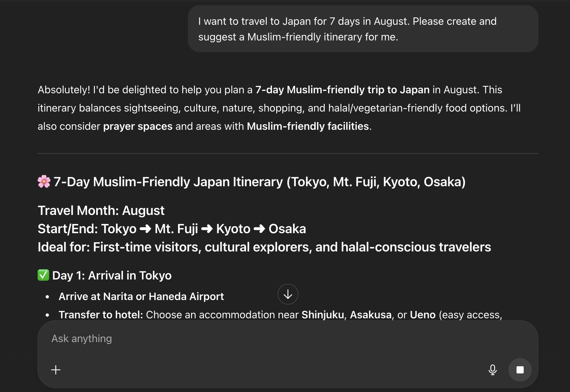This screenshot has width=570, height=392.
Task: Click the arrow between Kyoto and Osaka
Action: point(259,229)
